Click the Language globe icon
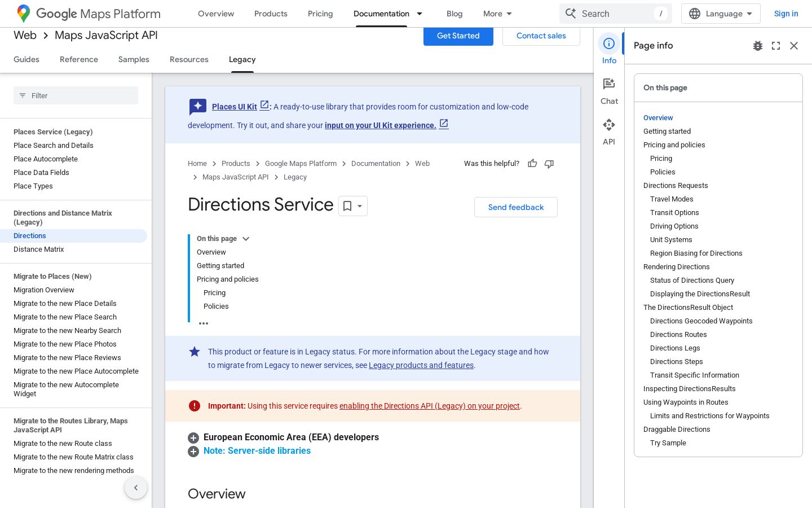Image resolution: width=812 pixels, height=508 pixels. pyautogui.click(x=695, y=14)
